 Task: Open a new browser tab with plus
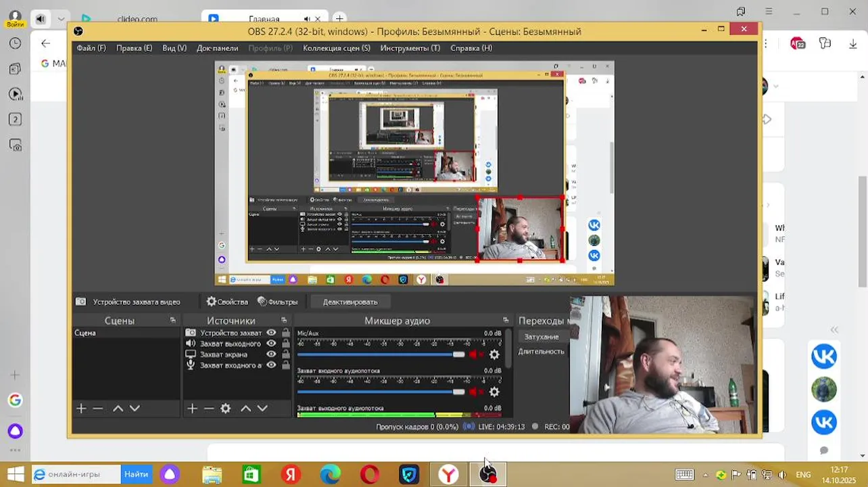tap(339, 18)
